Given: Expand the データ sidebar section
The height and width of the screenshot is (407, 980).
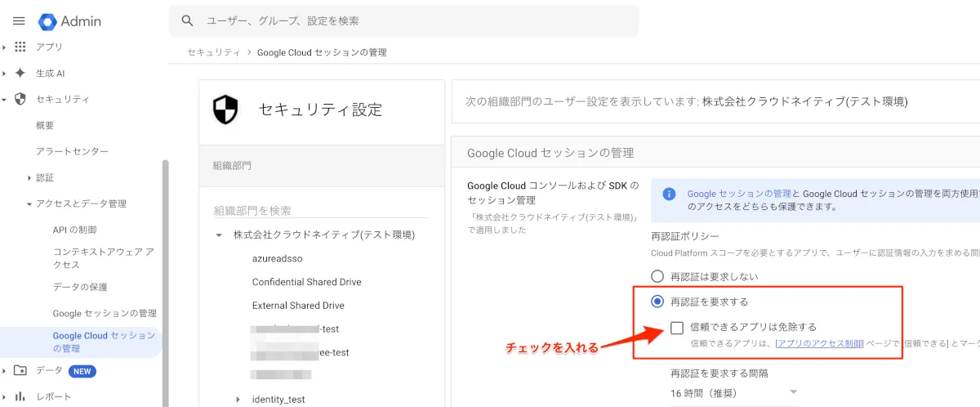Looking at the screenshot, I should (x=5, y=370).
